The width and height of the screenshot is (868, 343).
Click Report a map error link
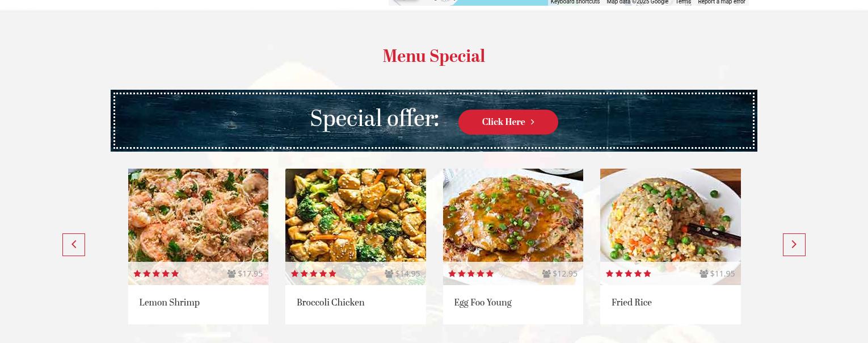pyautogui.click(x=722, y=2)
